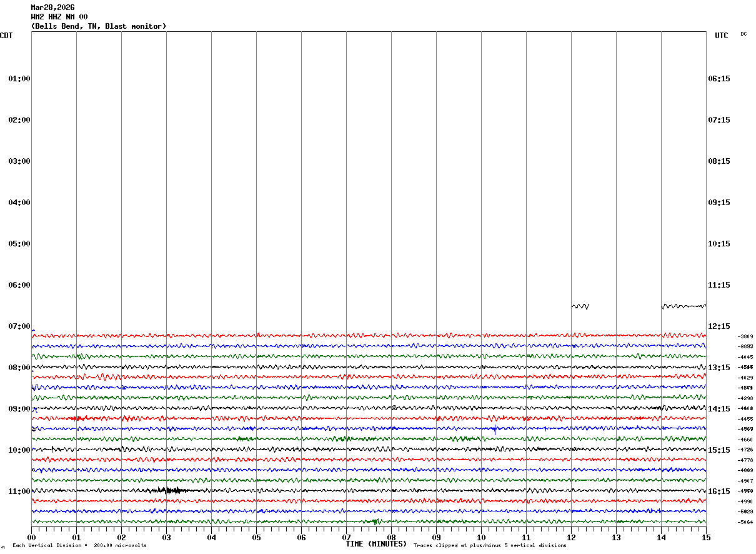Click the Traces clipped at plus/minus 5 divisions note
756x554 pixels.
490,546
